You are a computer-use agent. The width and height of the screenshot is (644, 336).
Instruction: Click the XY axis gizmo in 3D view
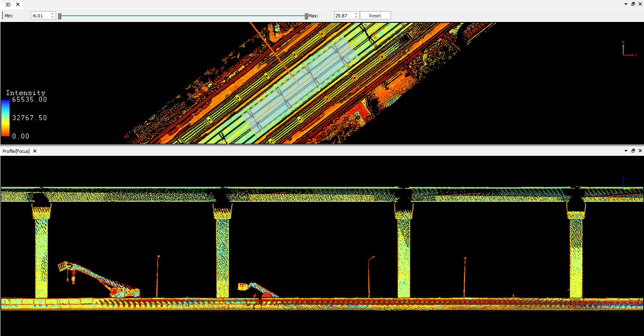click(627, 49)
